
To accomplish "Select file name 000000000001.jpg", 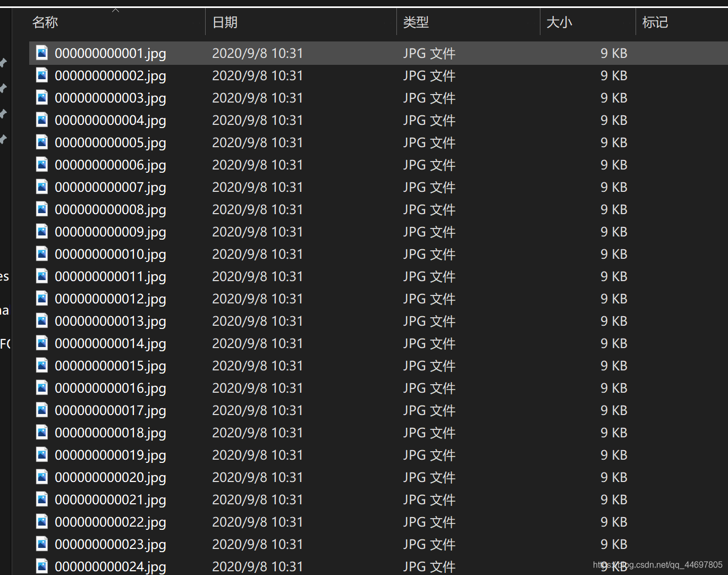I will (x=111, y=54).
